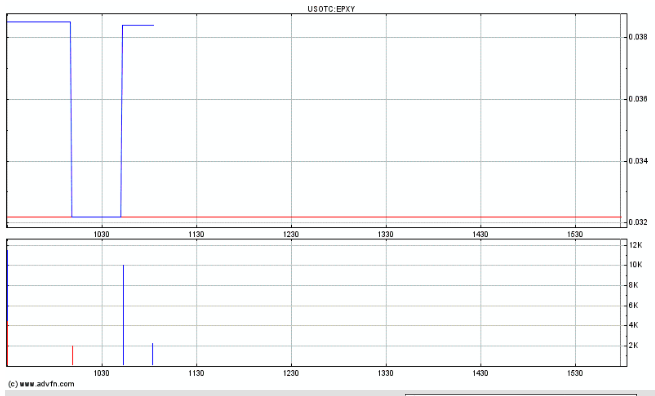
Task: Click the 1530 time label under price chart
Action: pyautogui.click(x=575, y=234)
